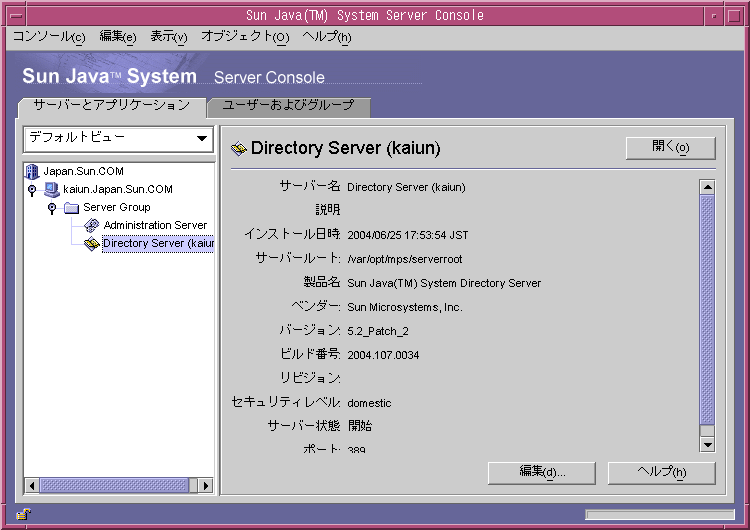Click the window minimize button in title bar
This screenshot has height=530, width=750.
(x=714, y=16)
